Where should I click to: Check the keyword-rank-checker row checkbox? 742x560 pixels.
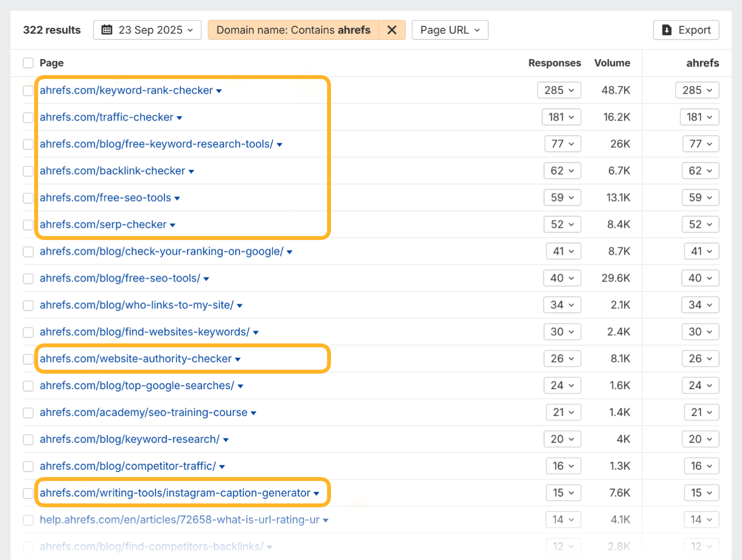tap(28, 91)
